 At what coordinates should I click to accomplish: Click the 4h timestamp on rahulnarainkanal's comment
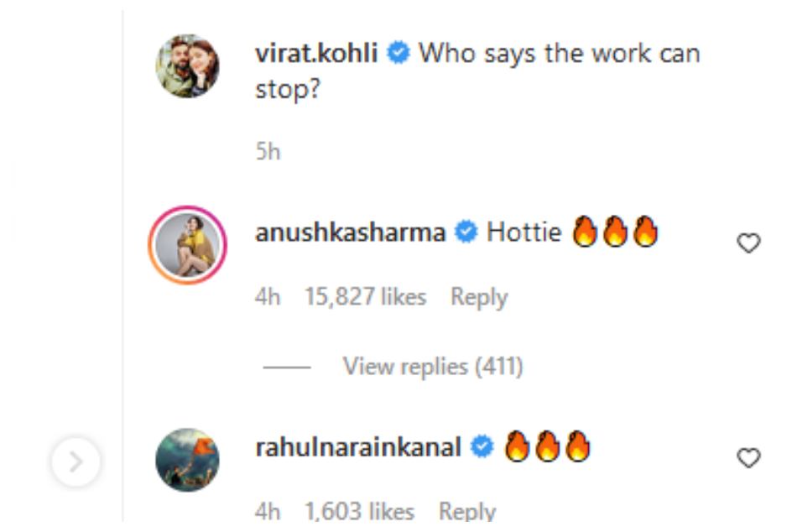(268, 511)
